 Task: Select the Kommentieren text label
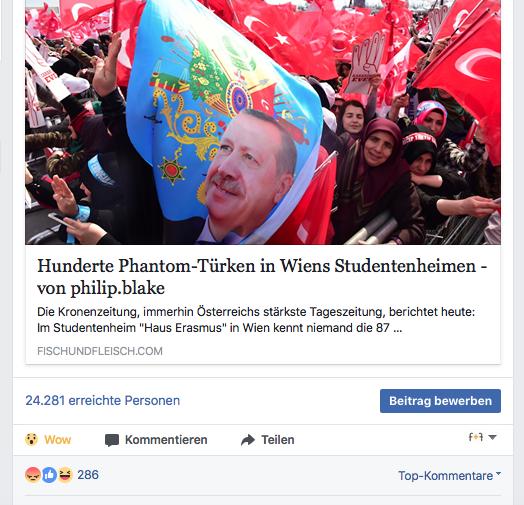(x=166, y=440)
